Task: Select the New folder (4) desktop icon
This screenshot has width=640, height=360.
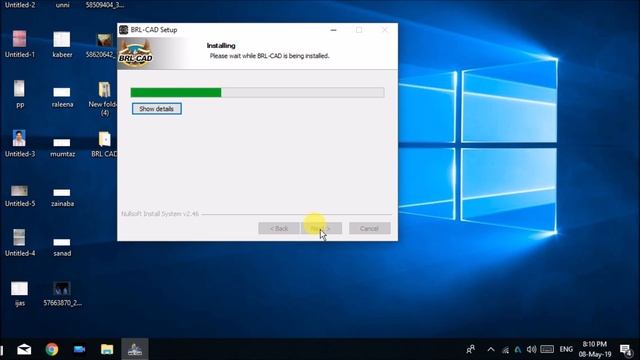Action: point(104,99)
